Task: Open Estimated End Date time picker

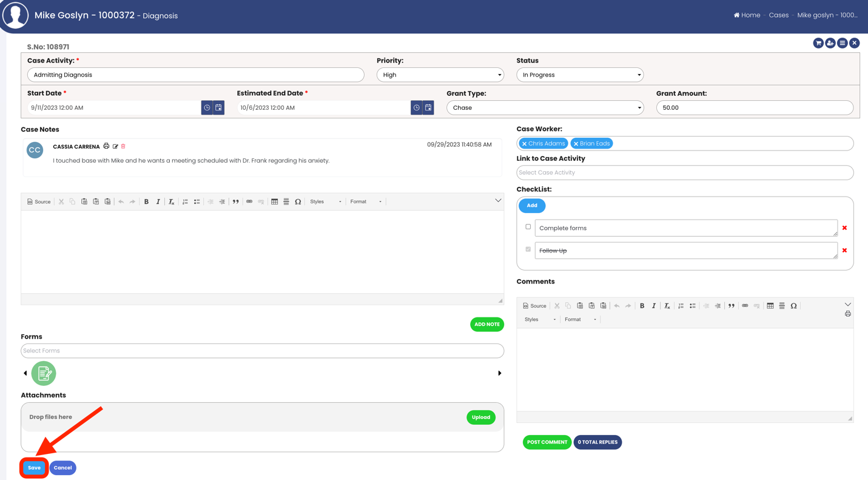Action: pyautogui.click(x=417, y=107)
